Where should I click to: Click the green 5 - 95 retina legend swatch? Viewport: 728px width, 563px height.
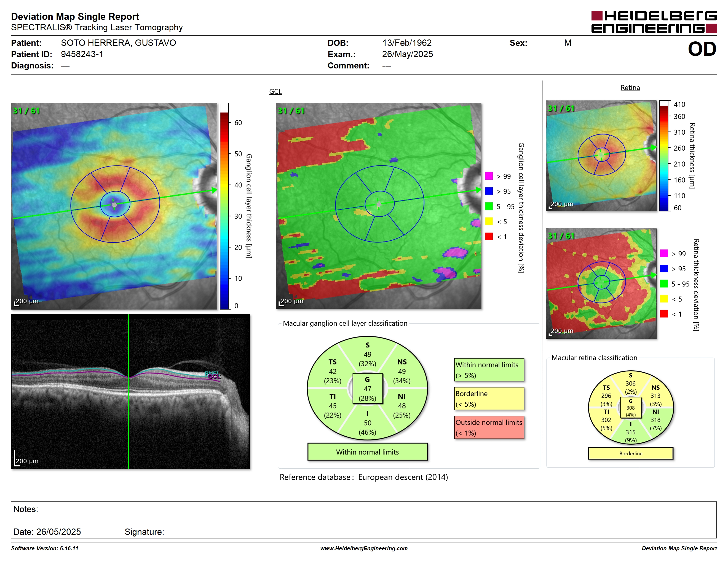pyautogui.click(x=664, y=283)
